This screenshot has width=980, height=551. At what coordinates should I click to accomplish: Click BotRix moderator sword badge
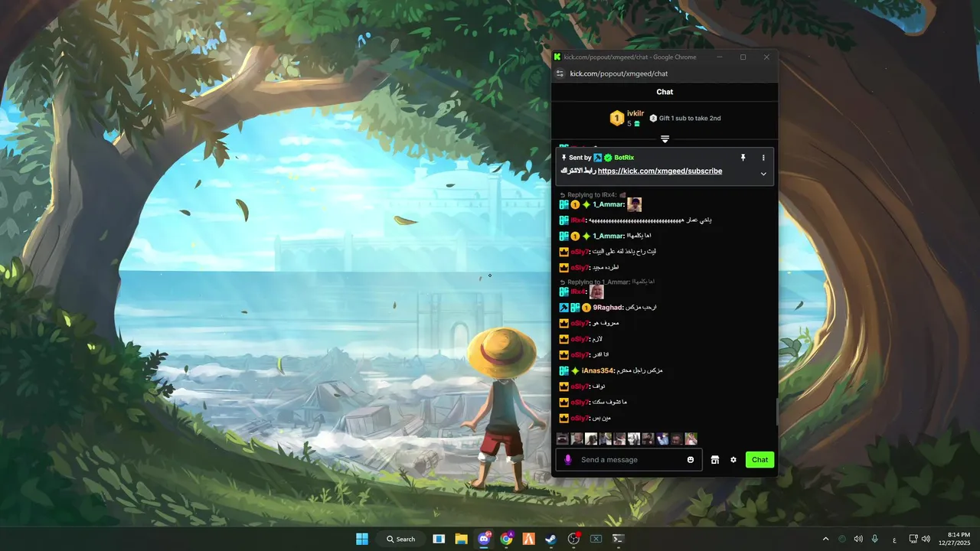tap(598, 158)
